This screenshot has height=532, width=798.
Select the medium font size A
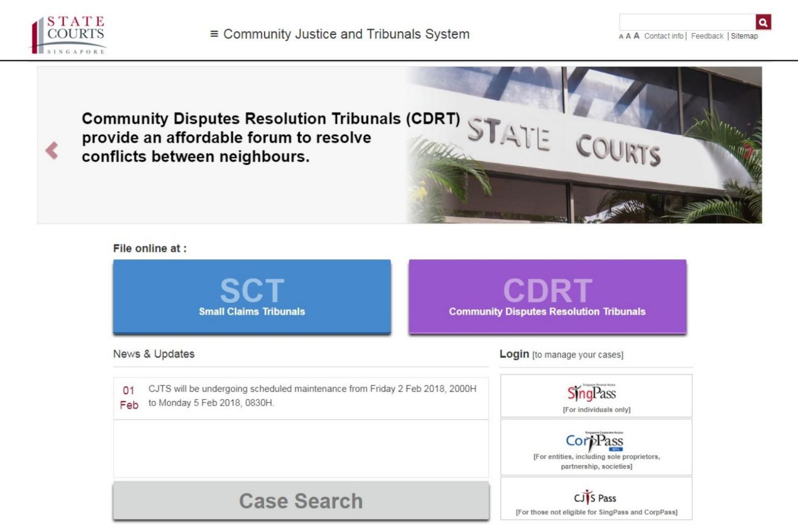point(628,36)
